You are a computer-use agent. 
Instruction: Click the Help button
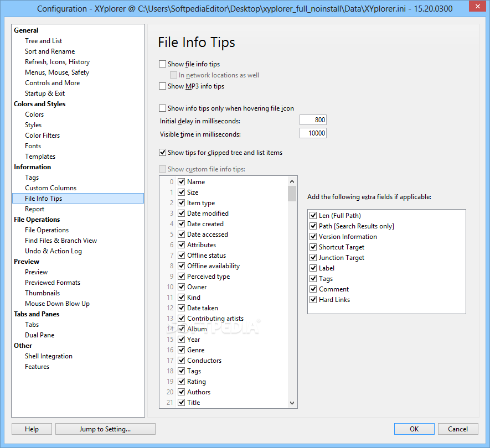coord(32,429)
